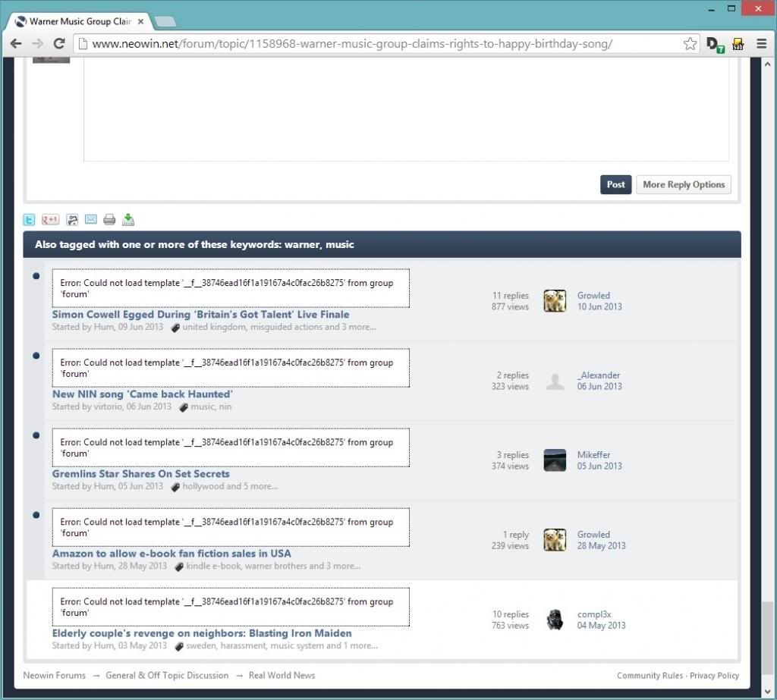
Task: Open New NIN song 'Came back Haunted' topic
Action: 143,394
